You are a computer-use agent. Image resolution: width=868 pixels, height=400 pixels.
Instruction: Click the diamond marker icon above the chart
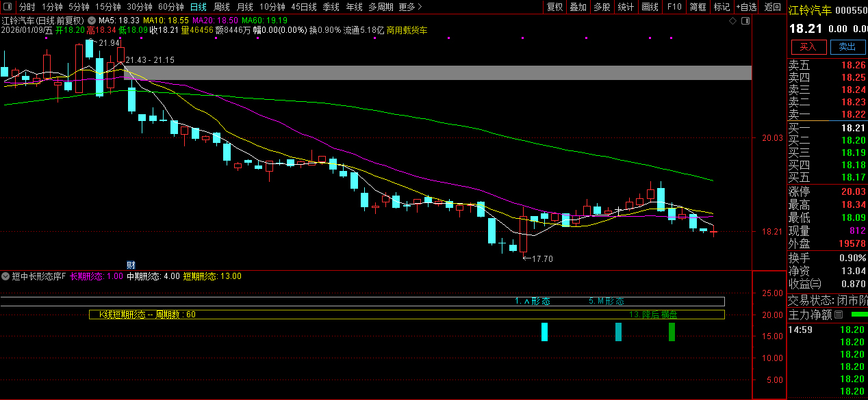tap(733, 21)
